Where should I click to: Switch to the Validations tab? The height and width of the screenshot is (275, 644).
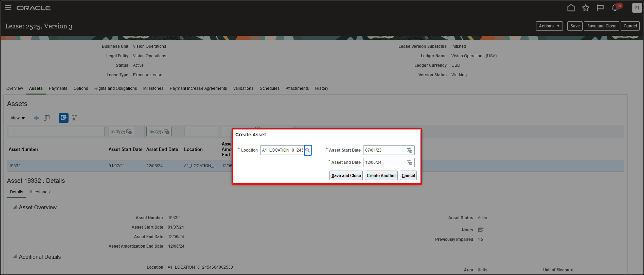(x=243, y=88)
